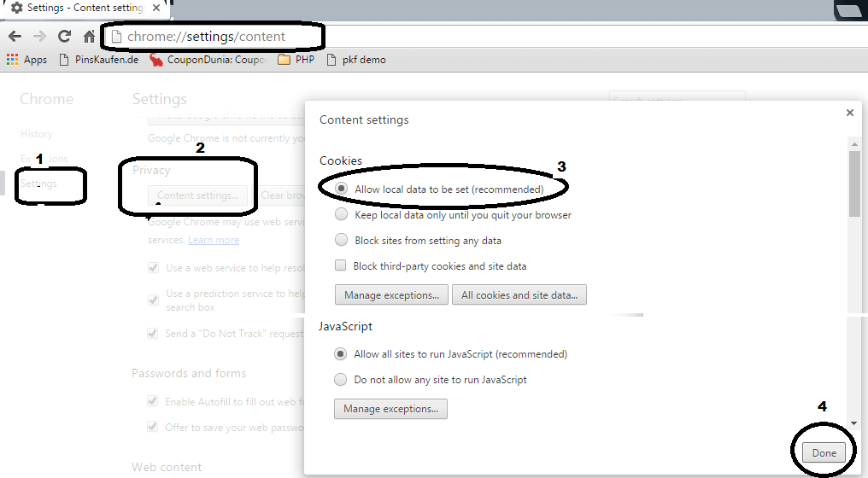
Task: Select Do not allow any site JavaScript
Action: 340,379
